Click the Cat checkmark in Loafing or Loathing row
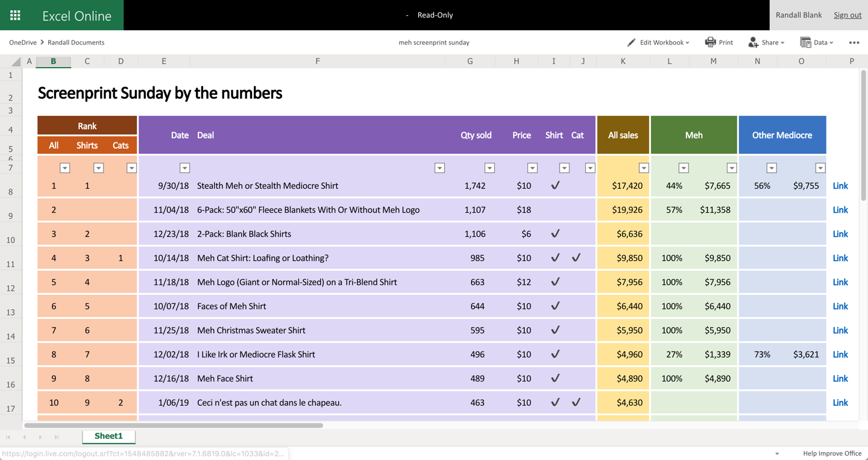Image resolution: width=868 pixels, height=460 pixels. [576, 258]
